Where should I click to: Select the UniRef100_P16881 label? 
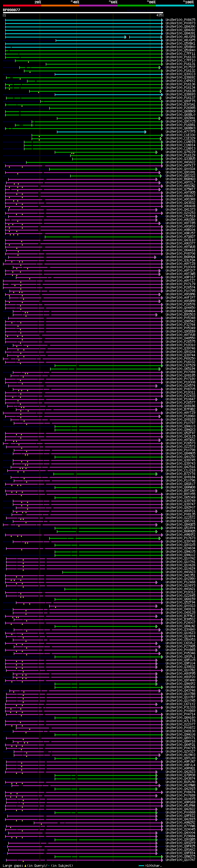tap(180, 125)
